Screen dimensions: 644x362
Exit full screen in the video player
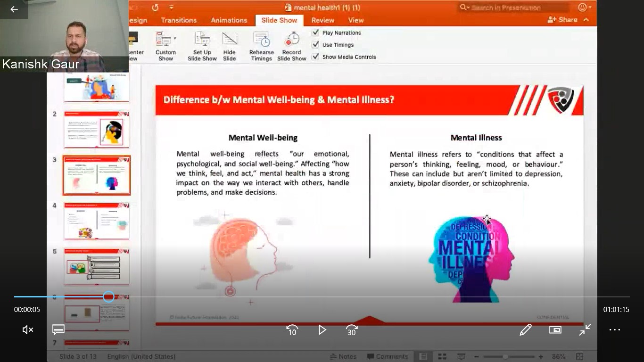pyautogui.click(x=585, y=330)
